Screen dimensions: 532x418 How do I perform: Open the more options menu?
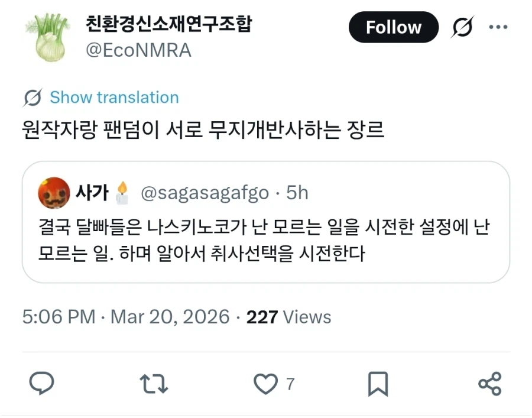(498, 27)
